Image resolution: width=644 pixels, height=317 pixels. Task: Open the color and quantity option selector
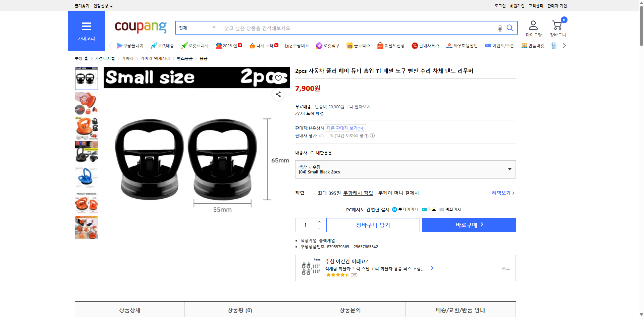(405, 169)
